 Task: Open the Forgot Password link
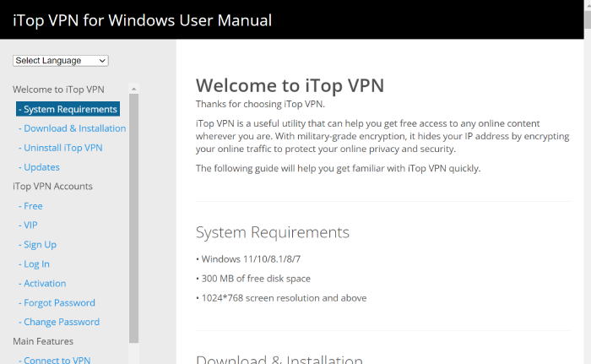click(x=57, y=303)
